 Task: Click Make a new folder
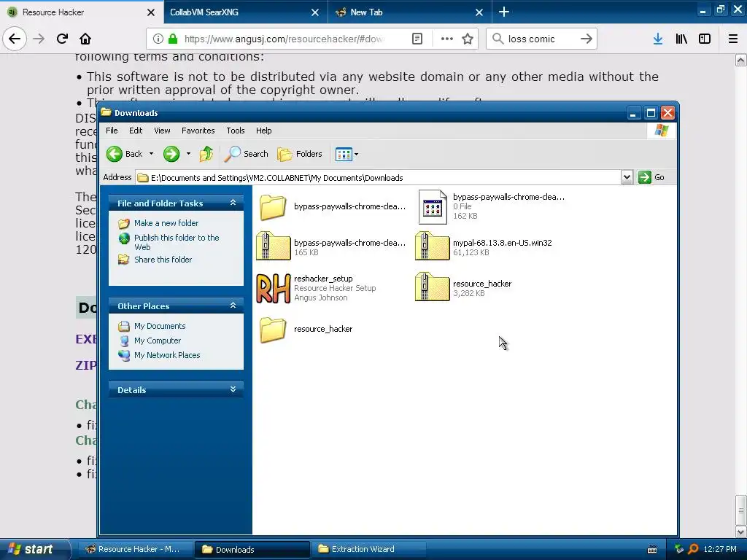pos(166,223)
